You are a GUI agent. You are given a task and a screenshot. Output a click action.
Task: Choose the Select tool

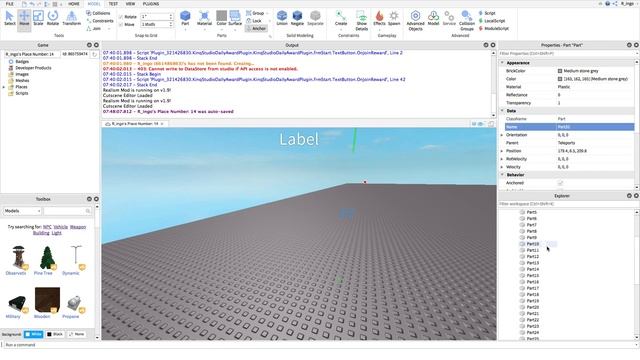[9, 19]
